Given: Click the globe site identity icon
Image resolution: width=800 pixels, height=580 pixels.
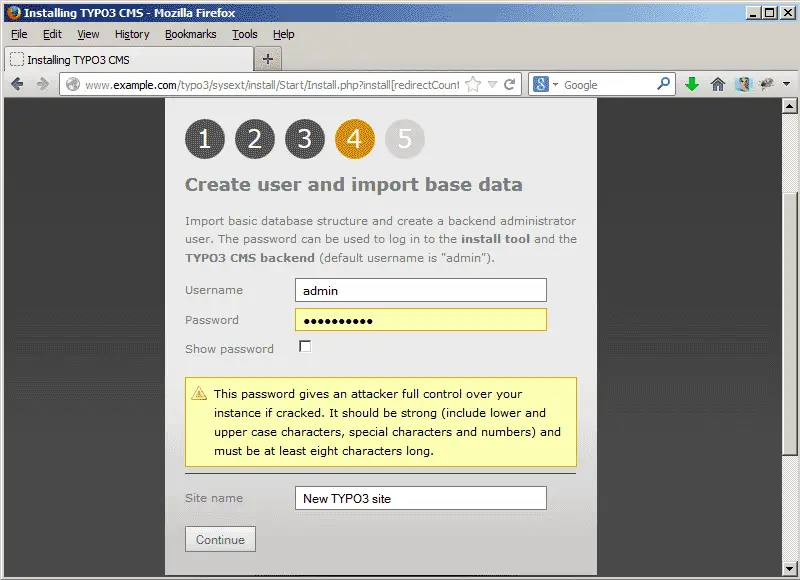Looking at the screenshot, I should tap(73, 85).
